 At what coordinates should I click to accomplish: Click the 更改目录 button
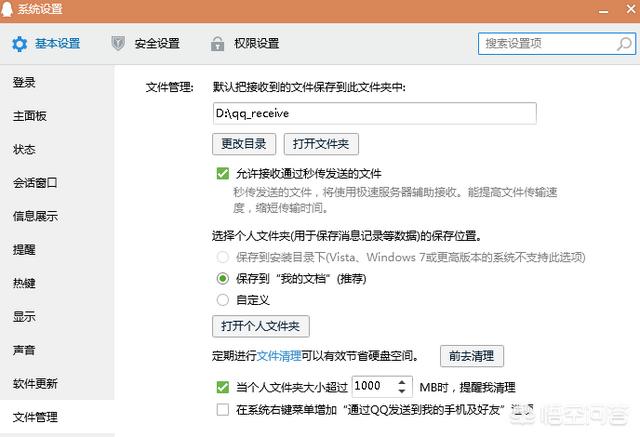(x=244, y=144)
